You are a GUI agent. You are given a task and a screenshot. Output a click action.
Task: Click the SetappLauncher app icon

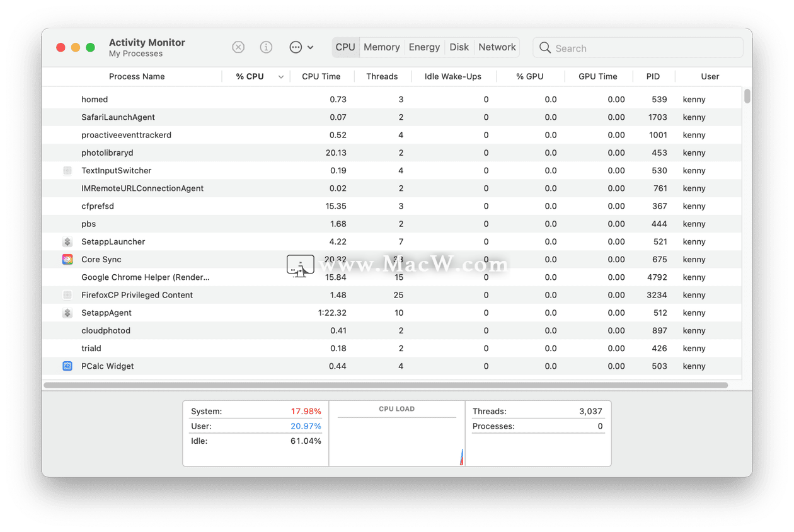(67, 242)
